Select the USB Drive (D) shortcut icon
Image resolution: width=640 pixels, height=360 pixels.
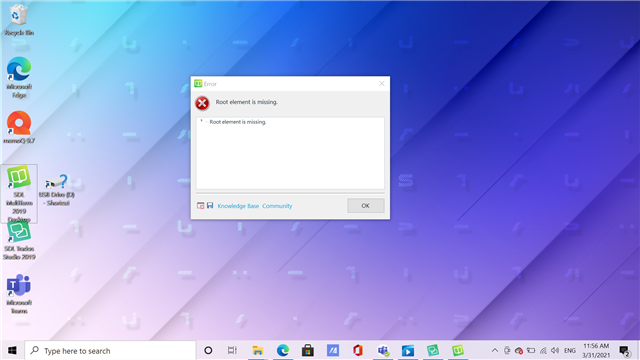coord(57,190)
